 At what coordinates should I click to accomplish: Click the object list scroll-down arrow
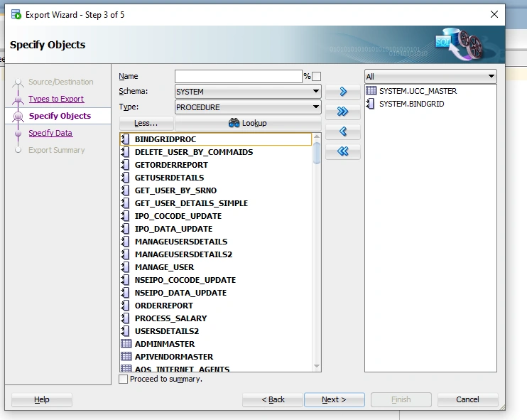pos(317,366)
